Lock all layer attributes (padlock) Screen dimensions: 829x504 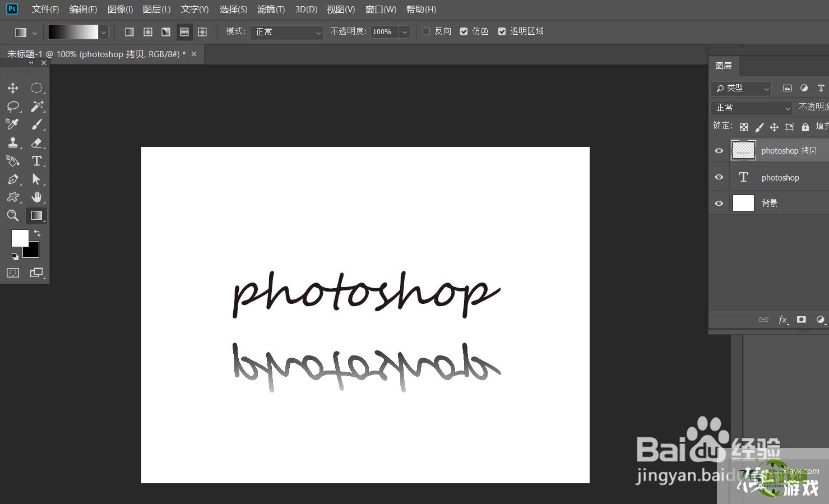(805, 127)
